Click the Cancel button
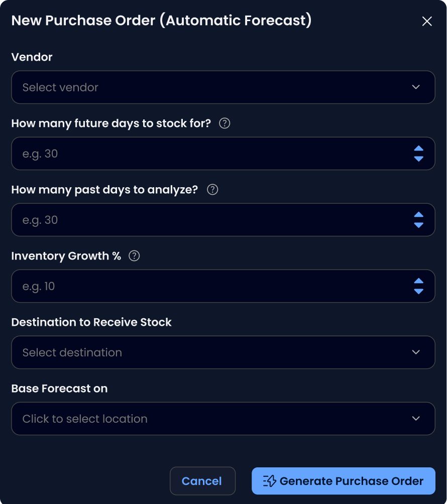Viewport: 447px width, 504px height. tap(202, 481)
